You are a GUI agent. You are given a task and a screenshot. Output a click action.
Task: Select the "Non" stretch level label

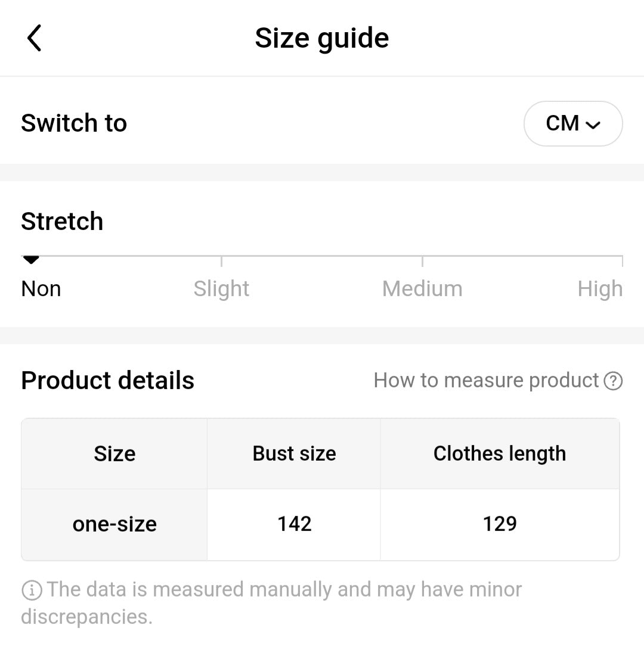point(41,289)
